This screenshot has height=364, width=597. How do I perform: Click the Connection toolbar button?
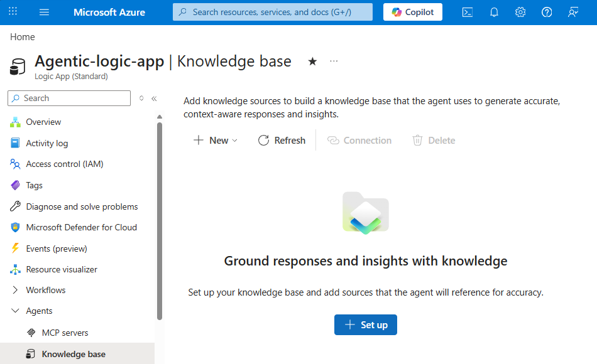click(x=359, y=141)
